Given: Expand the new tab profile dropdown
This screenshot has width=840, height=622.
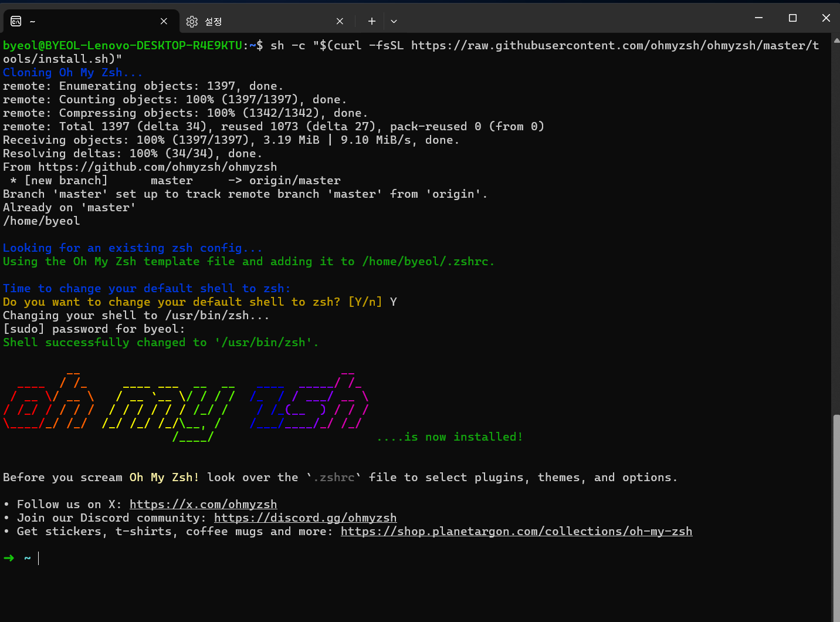Looking at the screenshot, I should tap(394, 21).
